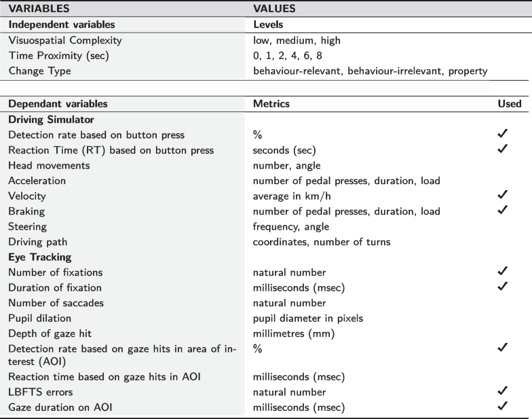Click the checkmark beside Number of fixations
This screenshot has height=419, width=532.
(x=503, y=272)
